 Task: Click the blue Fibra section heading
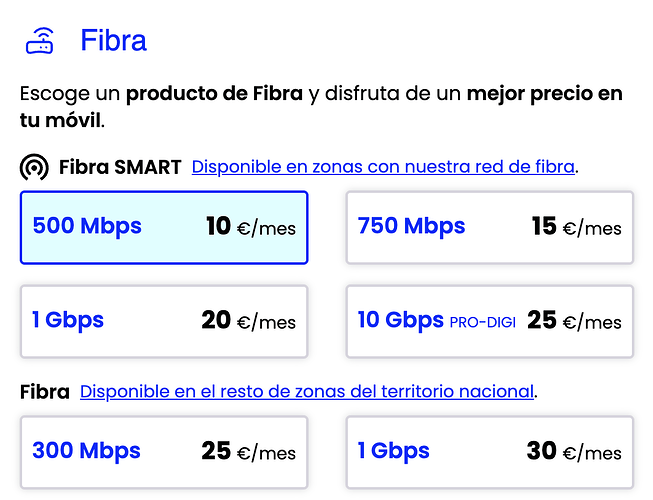click(113, 41)
